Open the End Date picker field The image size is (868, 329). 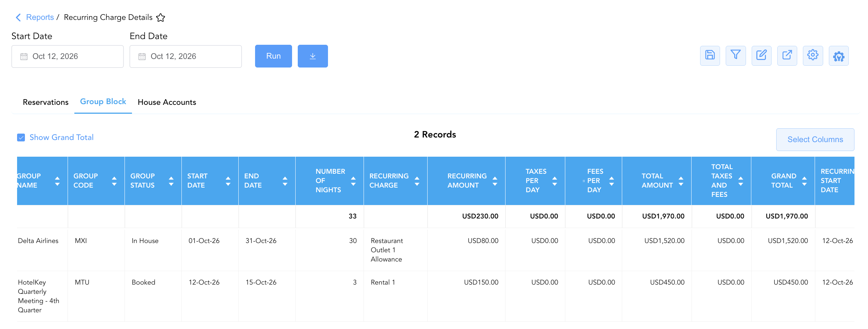[x=186, y=56]
